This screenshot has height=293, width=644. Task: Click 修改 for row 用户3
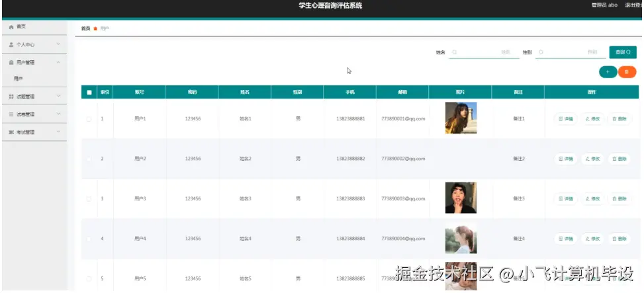pos(592,198)
